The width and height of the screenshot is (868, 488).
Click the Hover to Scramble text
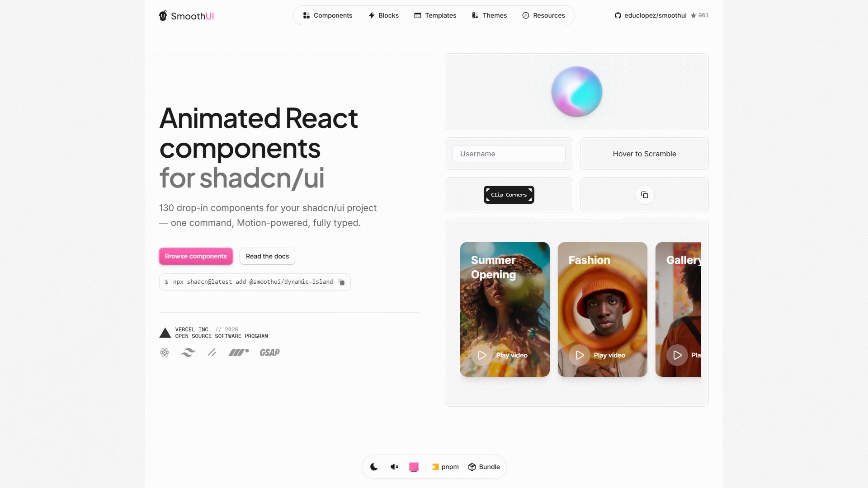[645, 154]
